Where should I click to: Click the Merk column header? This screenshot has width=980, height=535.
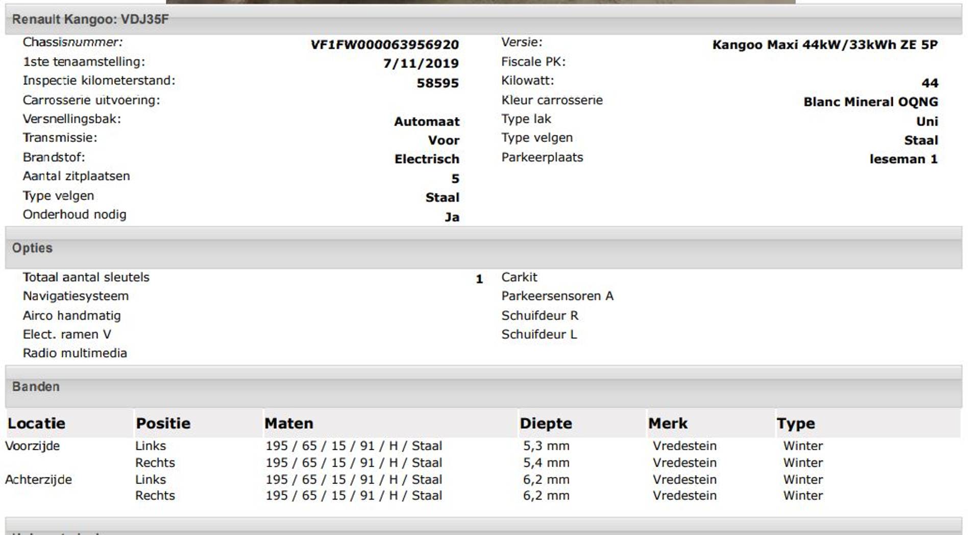pos(668,423)
